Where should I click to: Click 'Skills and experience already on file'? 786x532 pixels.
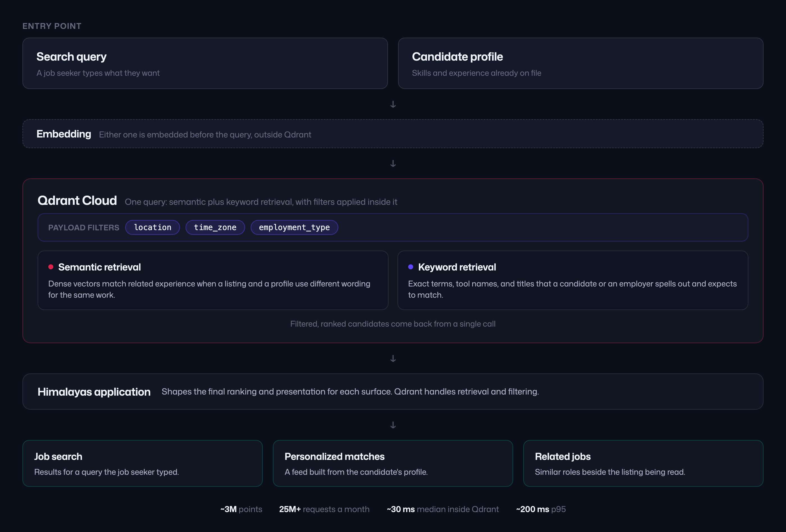pos(477,73)
